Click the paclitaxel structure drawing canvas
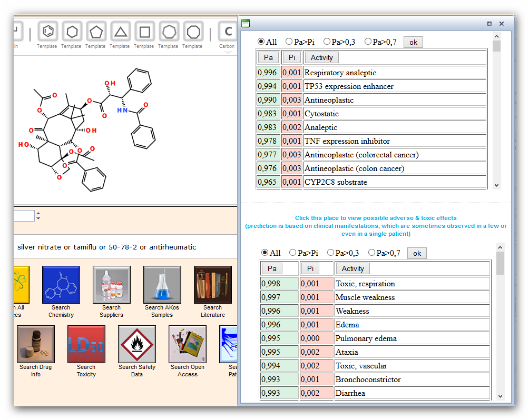The width and height of the screenshot is (529, 420). point(125,130)
